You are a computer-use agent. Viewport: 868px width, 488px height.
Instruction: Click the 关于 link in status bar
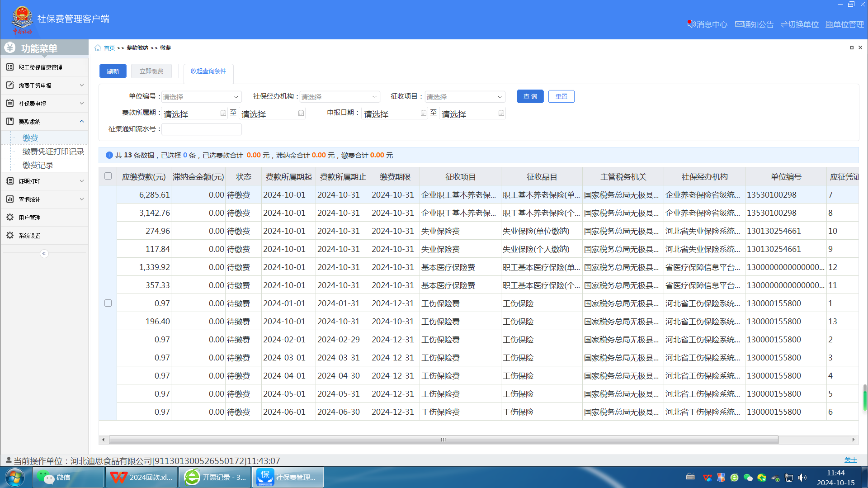[851, 460]
